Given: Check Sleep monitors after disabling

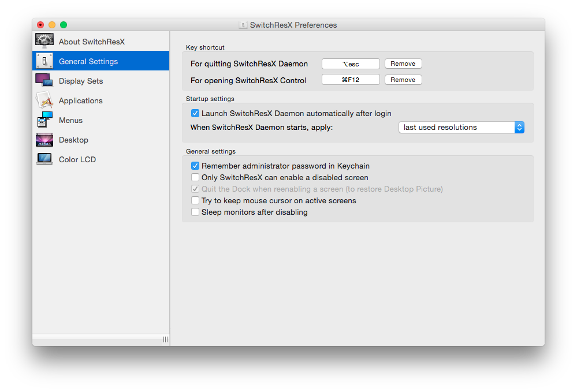Looking at the screenshot, I should [195, 212].
